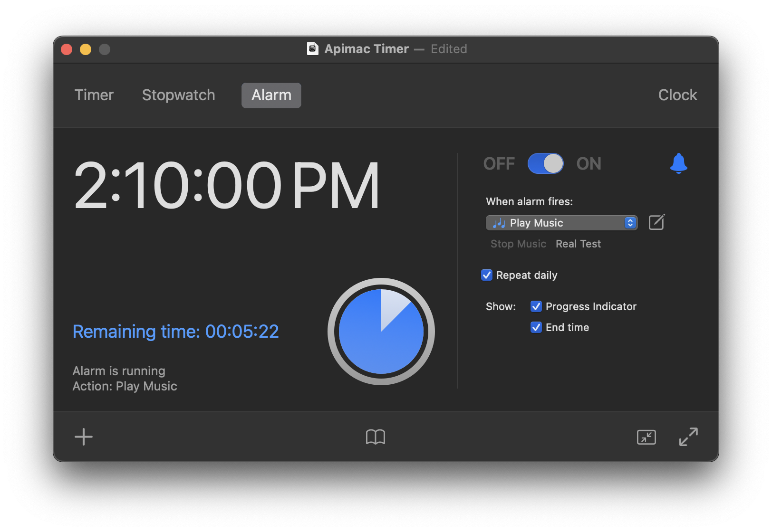Screen dimensions: 772x532
Task: Add a new alarm with the plus icon
Action: (x=83, y=437)
